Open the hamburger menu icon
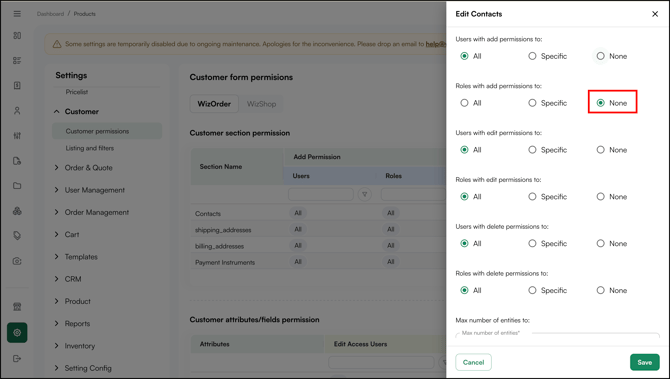The height and width of the screenshot is (379, 670). tap(17, 14)
